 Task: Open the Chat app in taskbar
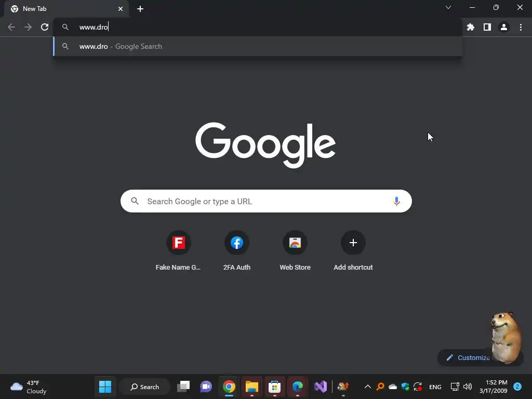206,387
